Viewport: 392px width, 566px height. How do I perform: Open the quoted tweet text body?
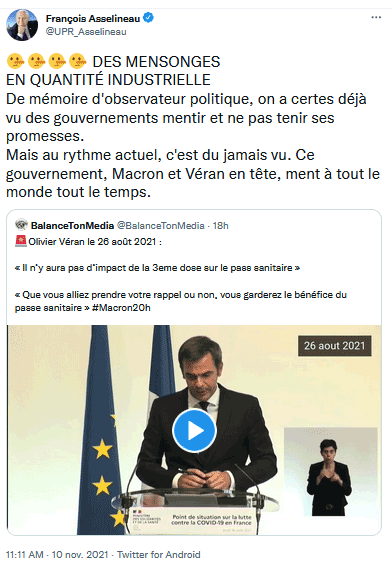[x=180, y=274]
